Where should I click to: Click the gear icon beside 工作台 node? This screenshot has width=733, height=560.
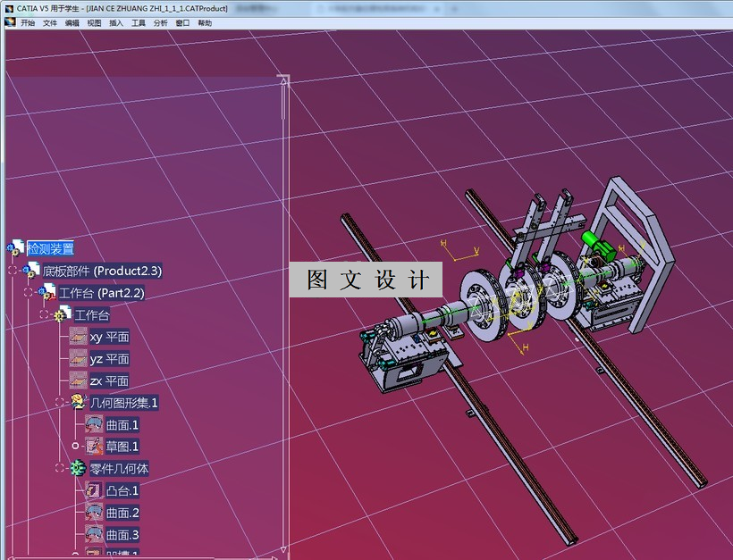click(x=63, y=314)
